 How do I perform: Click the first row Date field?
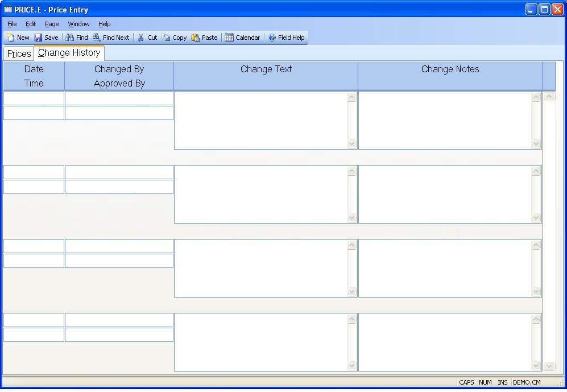coord(34,98)
